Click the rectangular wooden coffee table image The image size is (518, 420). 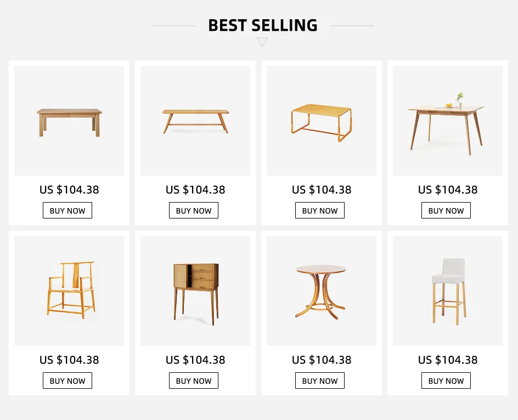[x=69, y=121]
